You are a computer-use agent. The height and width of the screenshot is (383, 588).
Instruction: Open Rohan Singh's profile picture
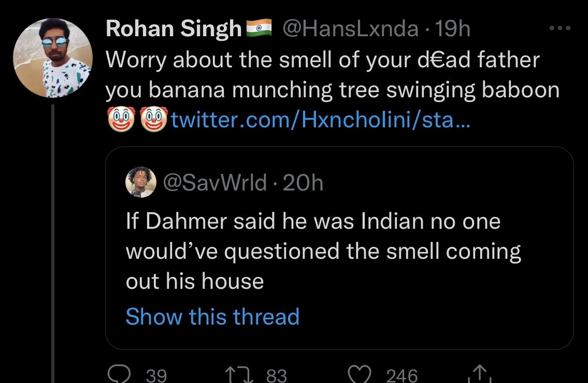pos(52,57)
